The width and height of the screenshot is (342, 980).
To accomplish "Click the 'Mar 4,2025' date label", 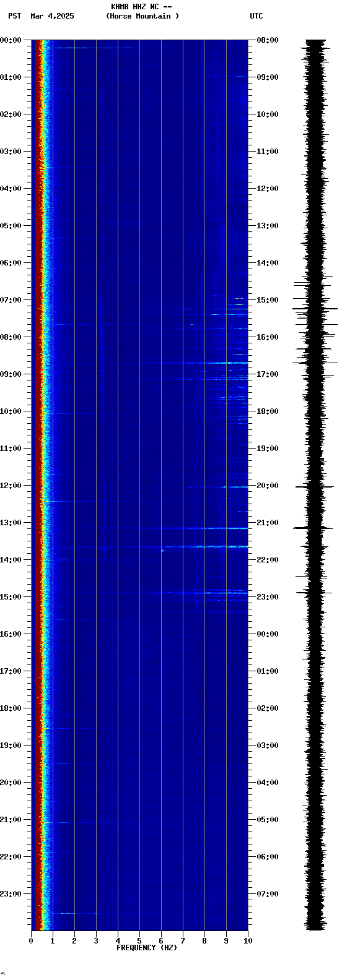I will pos(52,16).
